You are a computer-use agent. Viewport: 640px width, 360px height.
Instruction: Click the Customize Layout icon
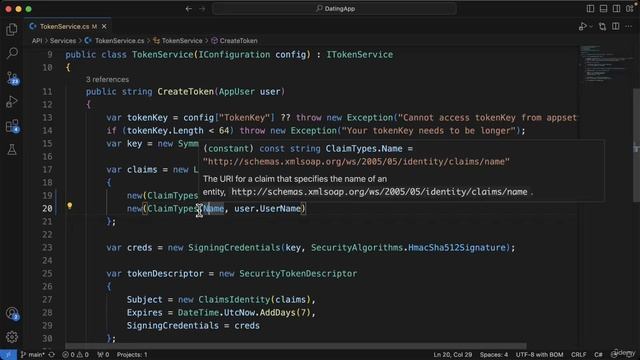[x=630, y=9]
